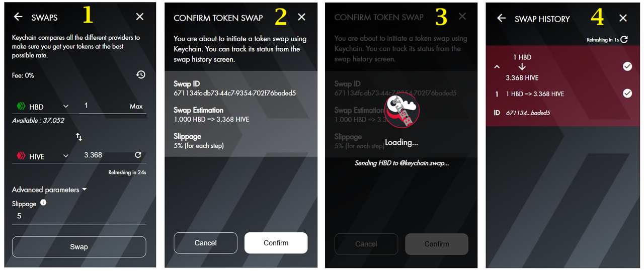Open the HBD token dropdown
Viewport: 644px width, 271px height.
[65, 106]
